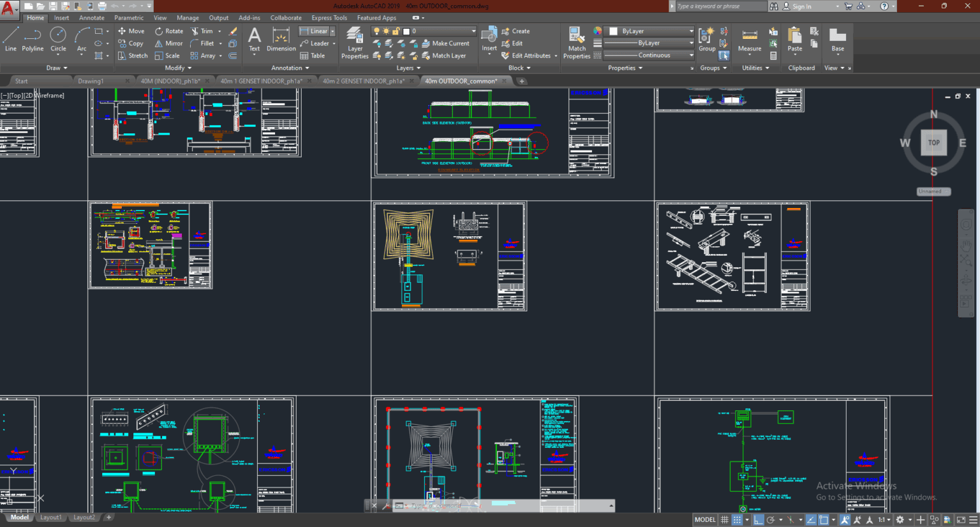Switch to the Layout1 space
Viewport: 980px width, 527px height.
click(x=51, y=517)
